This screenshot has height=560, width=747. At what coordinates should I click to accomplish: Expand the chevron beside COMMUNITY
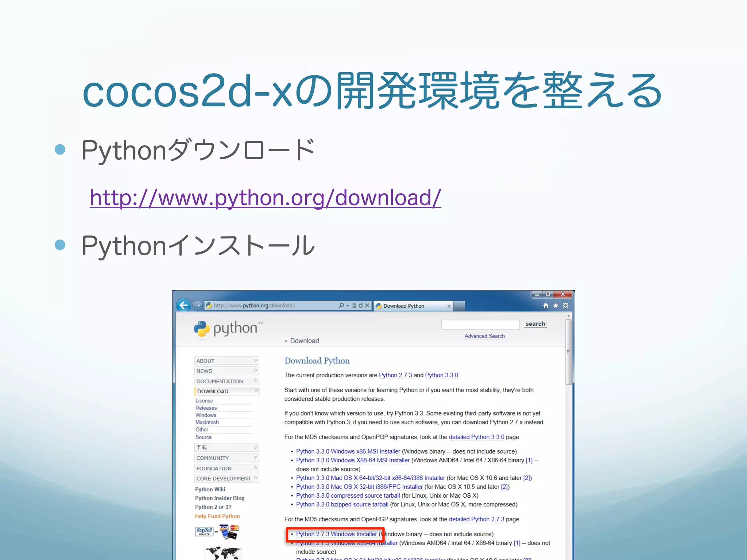pyautogui.click(x=255, y=458)
